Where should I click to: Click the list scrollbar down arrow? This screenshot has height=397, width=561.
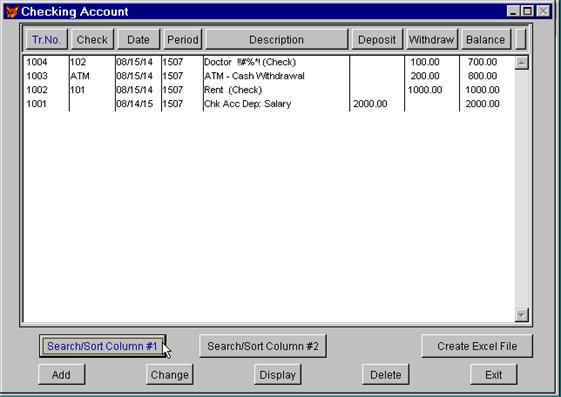[x=522, y=315]
